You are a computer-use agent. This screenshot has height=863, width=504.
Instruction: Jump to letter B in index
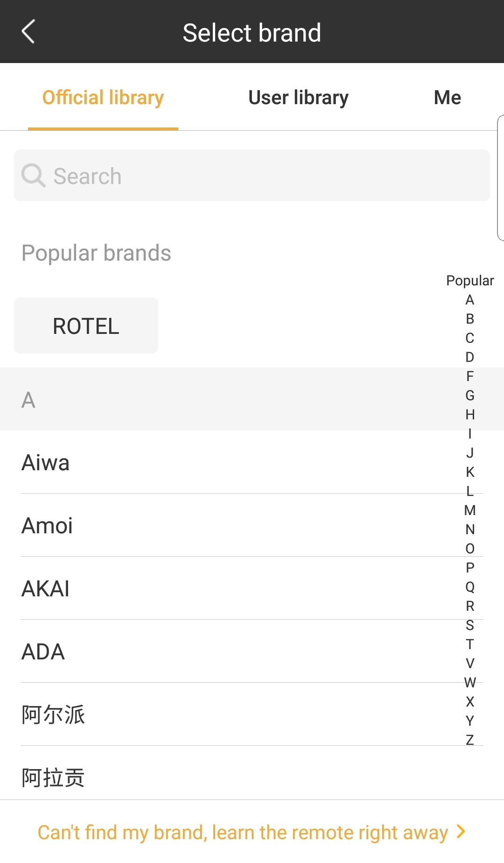click(x=469, y=319)
